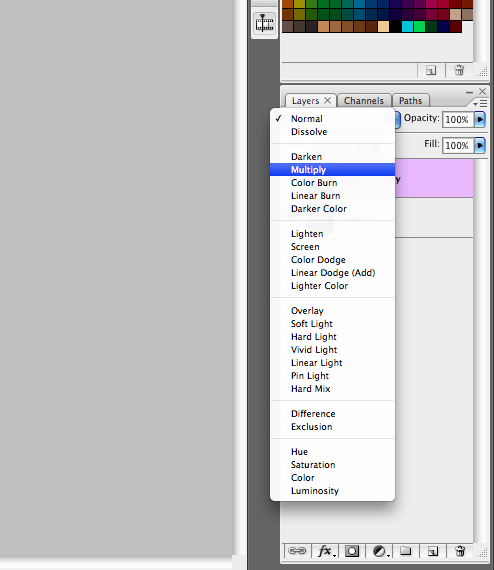
Task: Open the Layers panel options menu
Action: [480, 104]
